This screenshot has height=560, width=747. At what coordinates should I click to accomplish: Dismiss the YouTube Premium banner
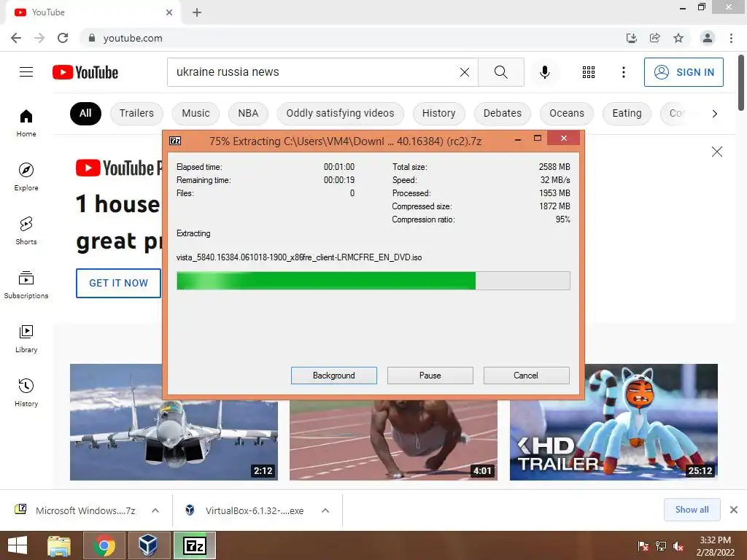pos(717,152)
